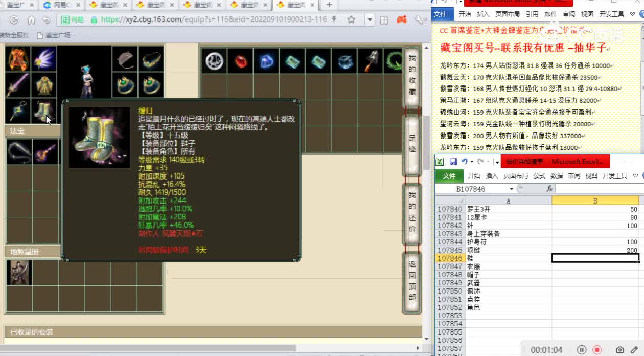Select the gold necklace equipment slot

151,59
